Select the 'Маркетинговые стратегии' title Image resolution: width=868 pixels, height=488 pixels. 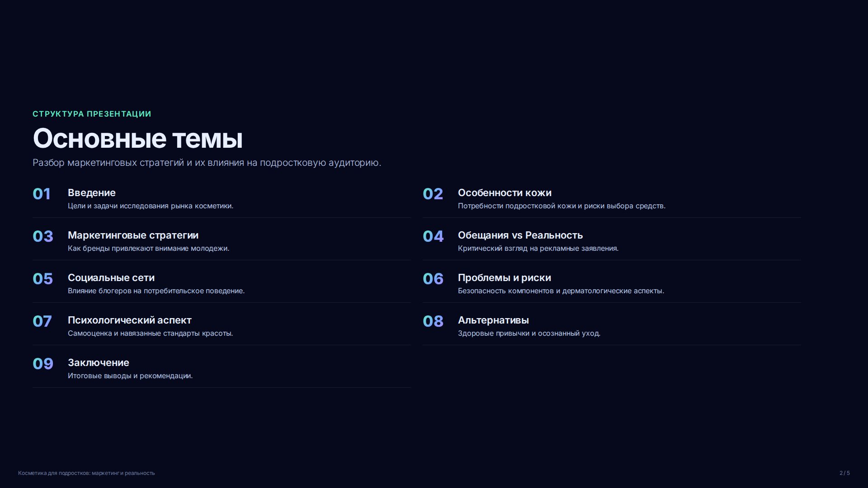point(133,235)
